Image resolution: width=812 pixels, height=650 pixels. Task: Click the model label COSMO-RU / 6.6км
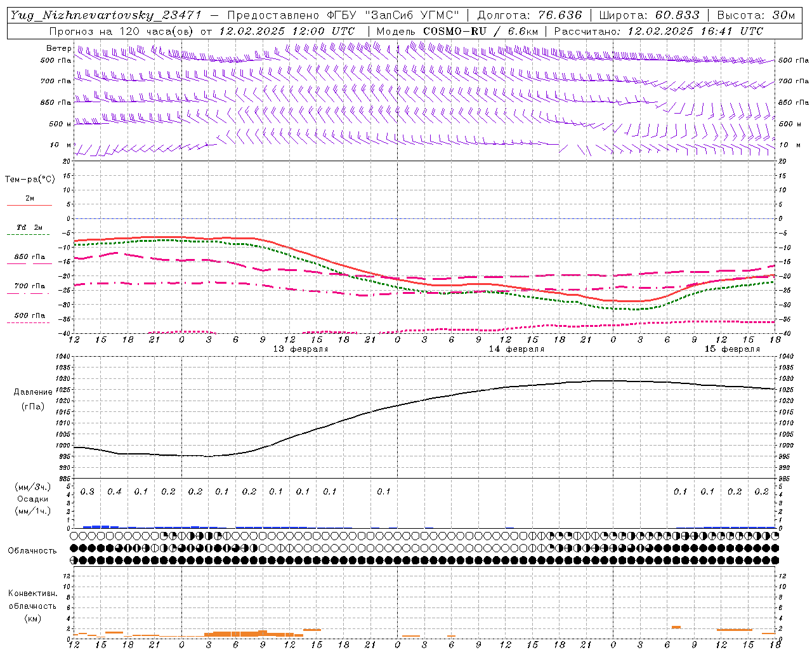480,31
